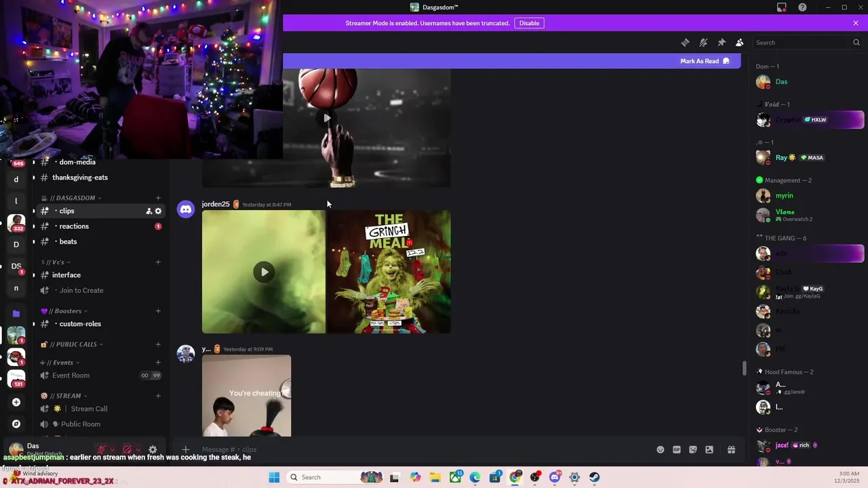This screenshot has width=868, height=488.
Task: Select the DS server icon
Action: point(16,266)
